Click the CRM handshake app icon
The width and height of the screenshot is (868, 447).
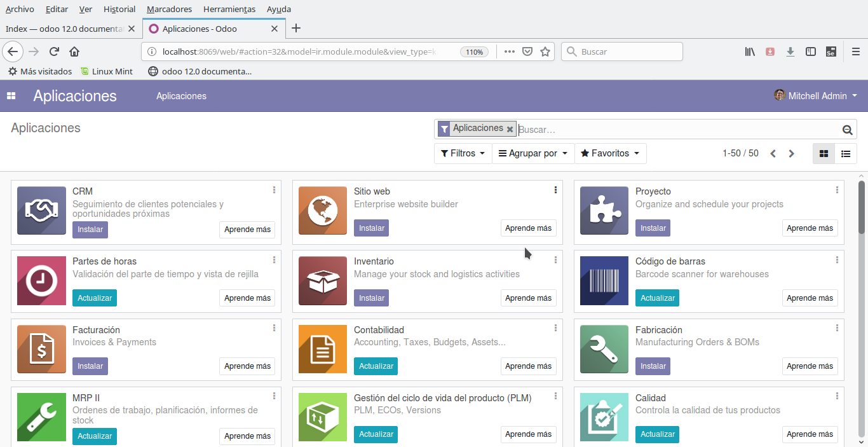(41, 210)
